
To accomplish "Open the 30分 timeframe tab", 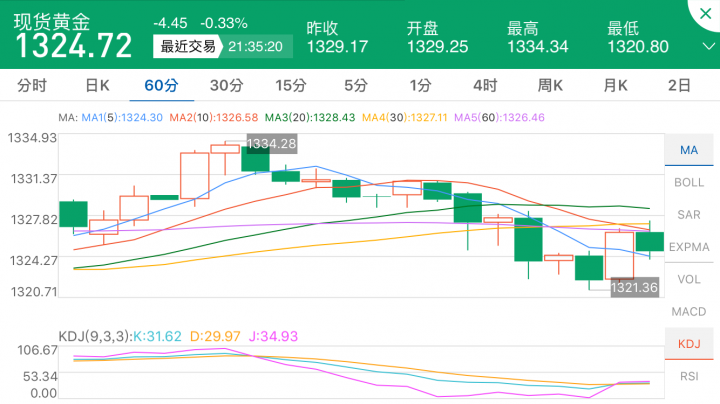I will pyautogui.click(x=226, y=86).
